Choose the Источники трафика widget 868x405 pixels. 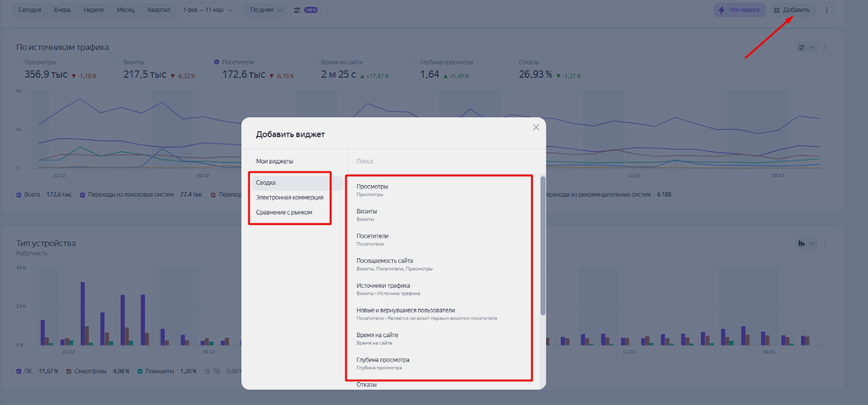point(383,288)
